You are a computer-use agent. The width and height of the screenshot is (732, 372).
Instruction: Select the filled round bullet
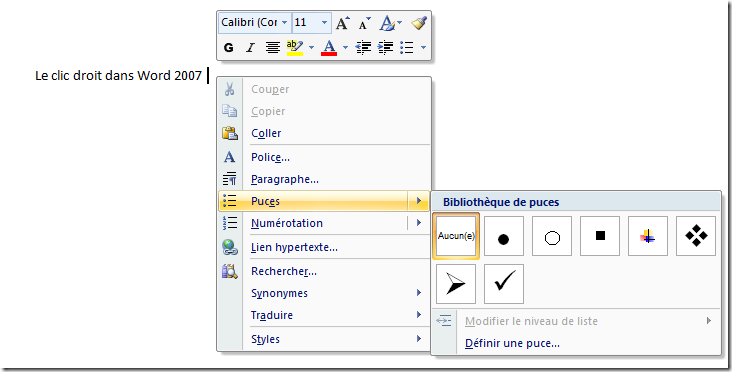tap(504, 236)
